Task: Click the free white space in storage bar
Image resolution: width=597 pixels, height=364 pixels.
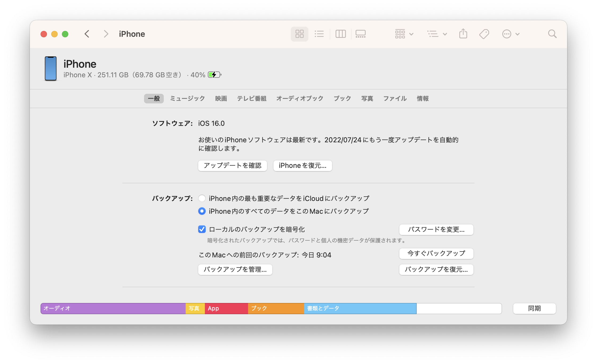Action: click(459, 308)
